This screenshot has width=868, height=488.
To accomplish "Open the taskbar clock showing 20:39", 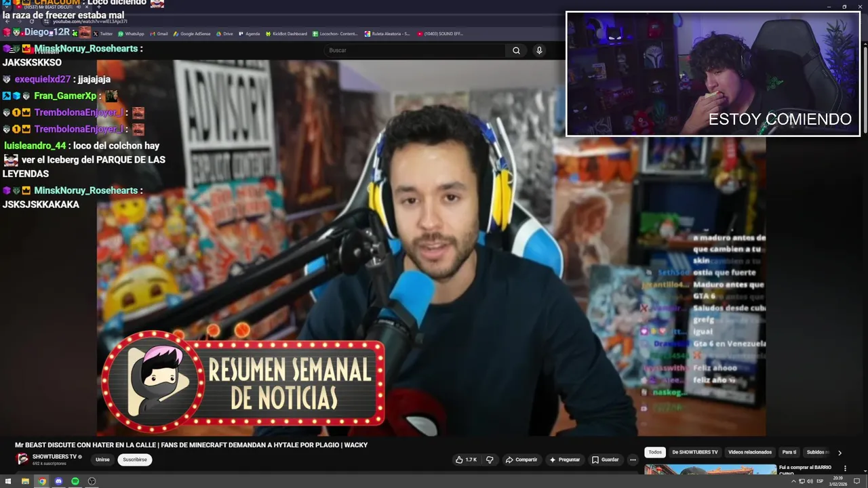I will [838, 481].
